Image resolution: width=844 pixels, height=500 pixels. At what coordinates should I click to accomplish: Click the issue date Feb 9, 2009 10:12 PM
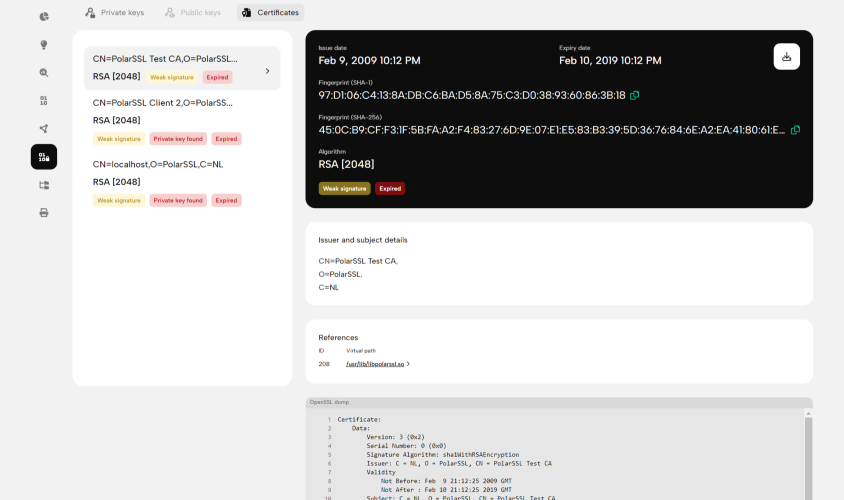[369, 60]
